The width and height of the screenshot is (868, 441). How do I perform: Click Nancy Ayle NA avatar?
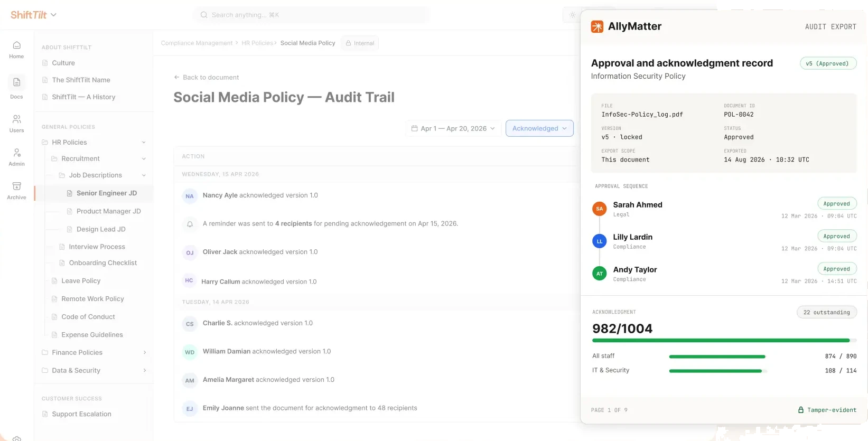coord(190,196)
